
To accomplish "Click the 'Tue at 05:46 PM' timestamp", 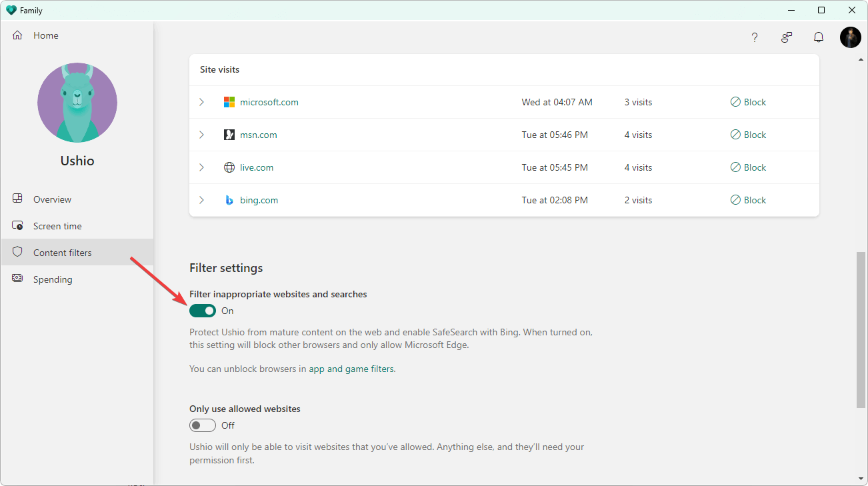I will click(555, 135).
